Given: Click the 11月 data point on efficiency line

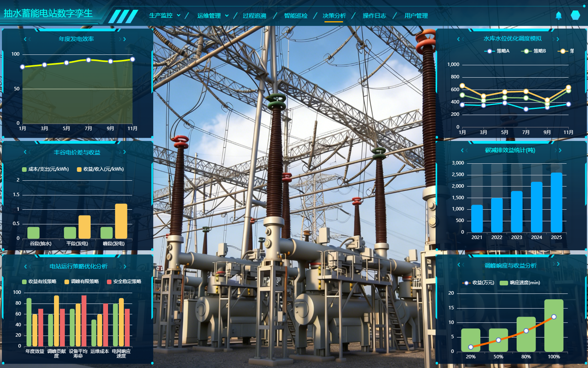Looking at the screenshot, I should click(x=132, y=59).
